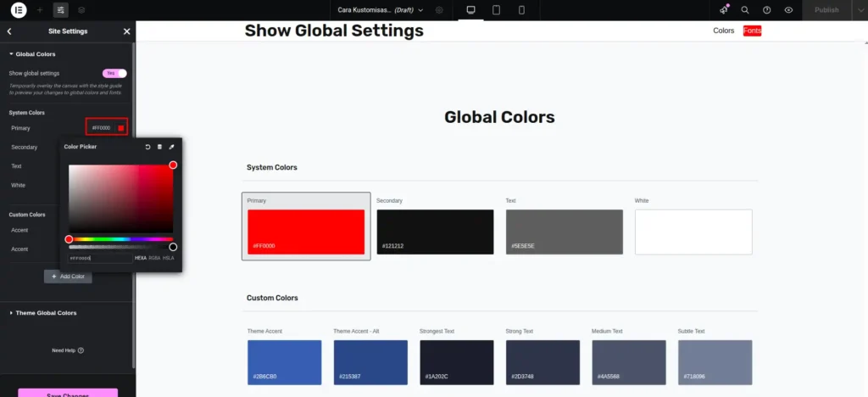Toggle Show global settings switch
868x397 pixels.
point(114,73)
